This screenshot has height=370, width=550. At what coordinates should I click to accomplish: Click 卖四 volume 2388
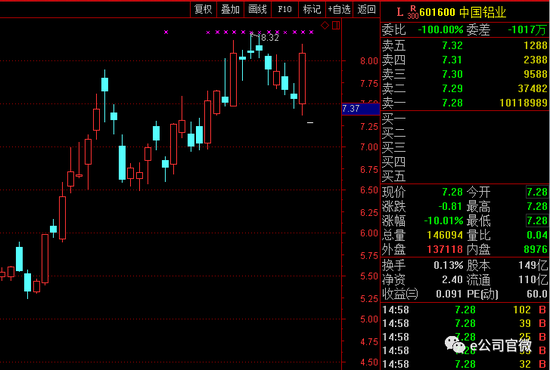tap(535, 60)
